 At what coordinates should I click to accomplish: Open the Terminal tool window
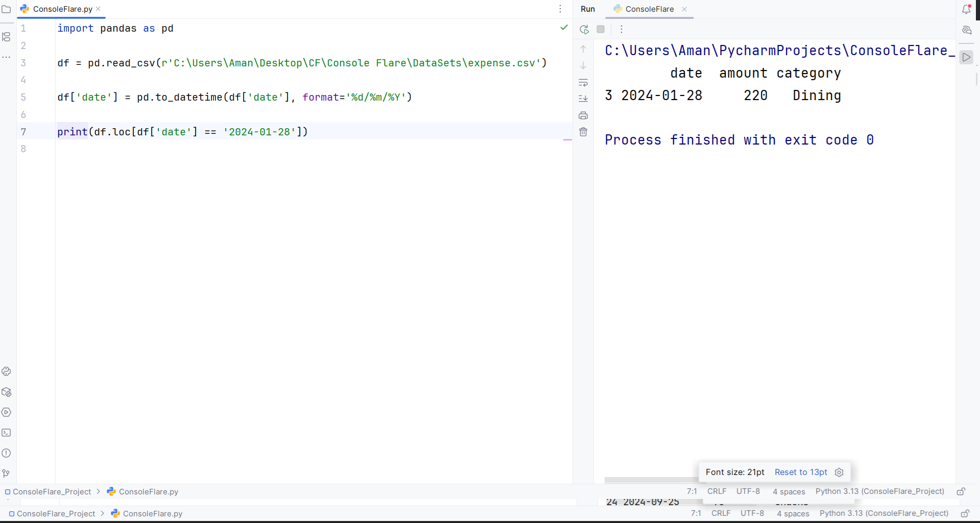coord(7,433)
